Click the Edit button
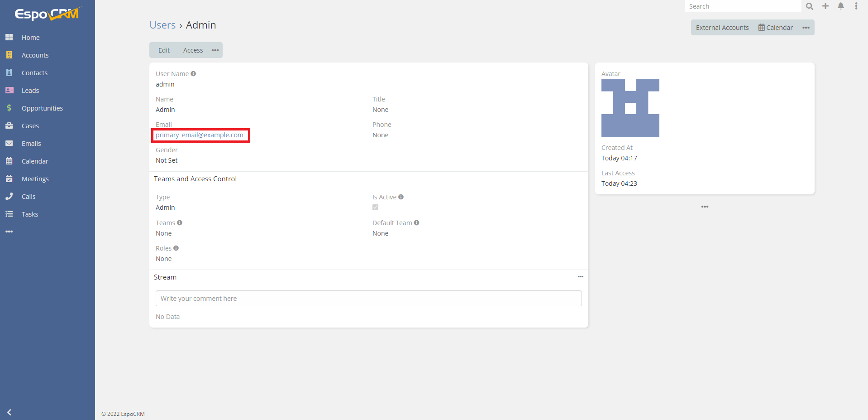868x420 pixels. 163,50
